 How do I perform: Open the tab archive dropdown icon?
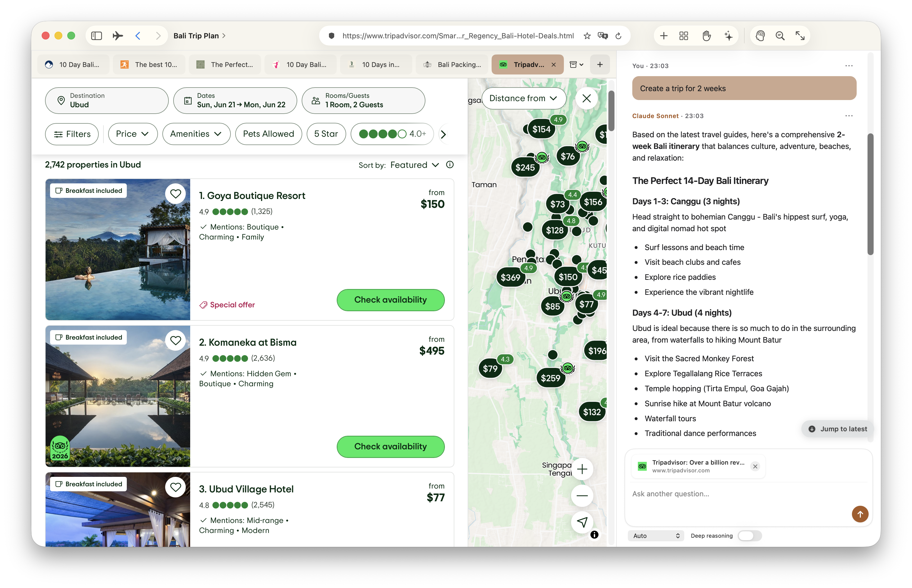pos(576,64)
